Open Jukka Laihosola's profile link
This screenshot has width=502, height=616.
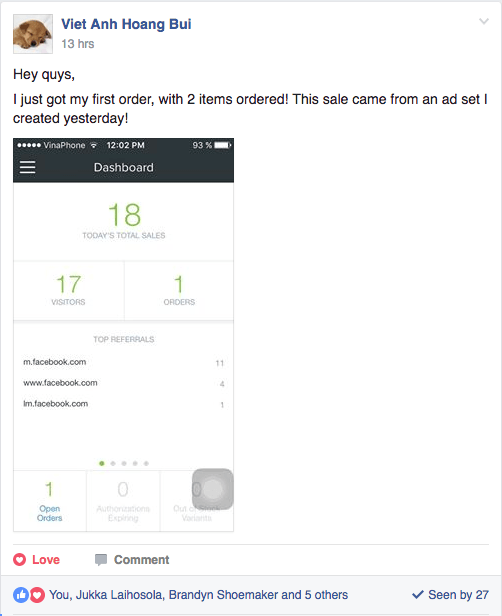coord(119,595)
